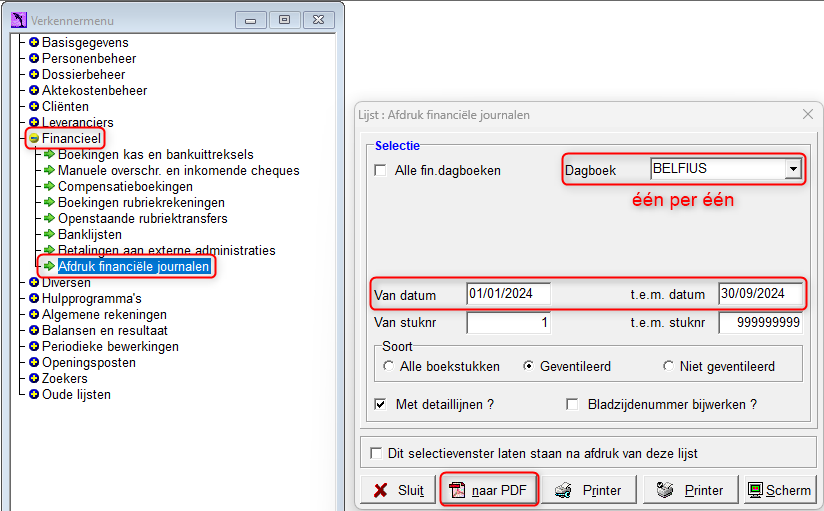Expand the Periodieke bewerkingen plus icon
824x511 pixels.
click(x=34, y=346)
